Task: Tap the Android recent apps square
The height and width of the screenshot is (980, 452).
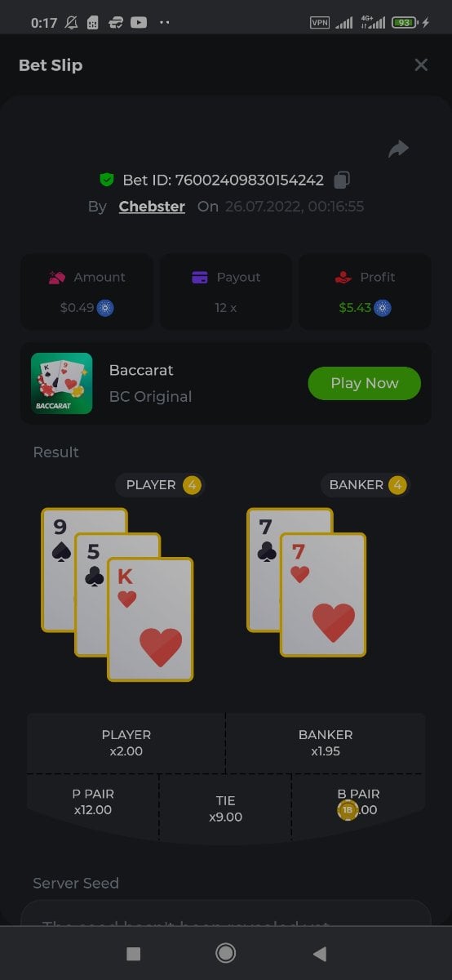Action: (134, 953)
